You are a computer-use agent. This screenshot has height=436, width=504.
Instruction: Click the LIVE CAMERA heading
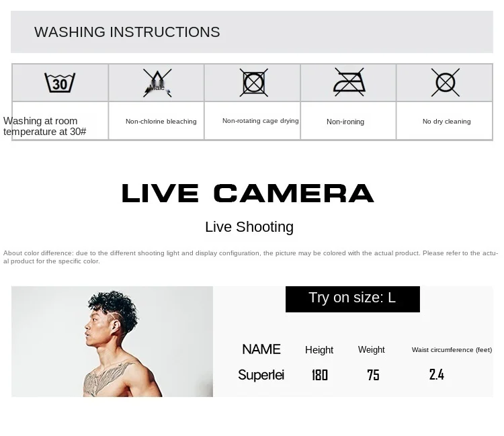248,193
